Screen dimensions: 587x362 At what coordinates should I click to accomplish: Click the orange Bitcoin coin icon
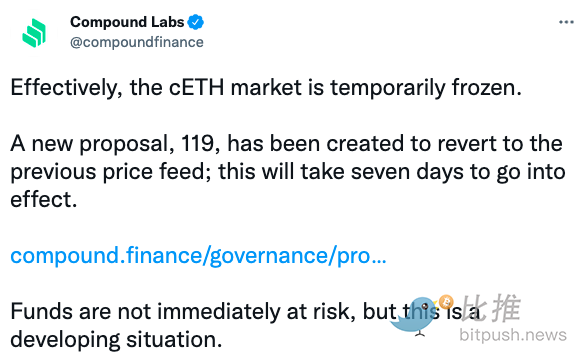click(446, 302)
